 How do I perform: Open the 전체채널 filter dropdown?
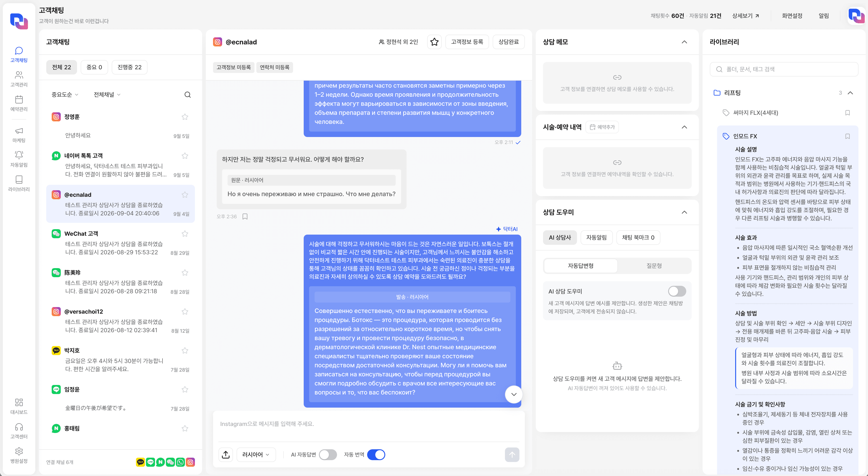click(107, 95)
